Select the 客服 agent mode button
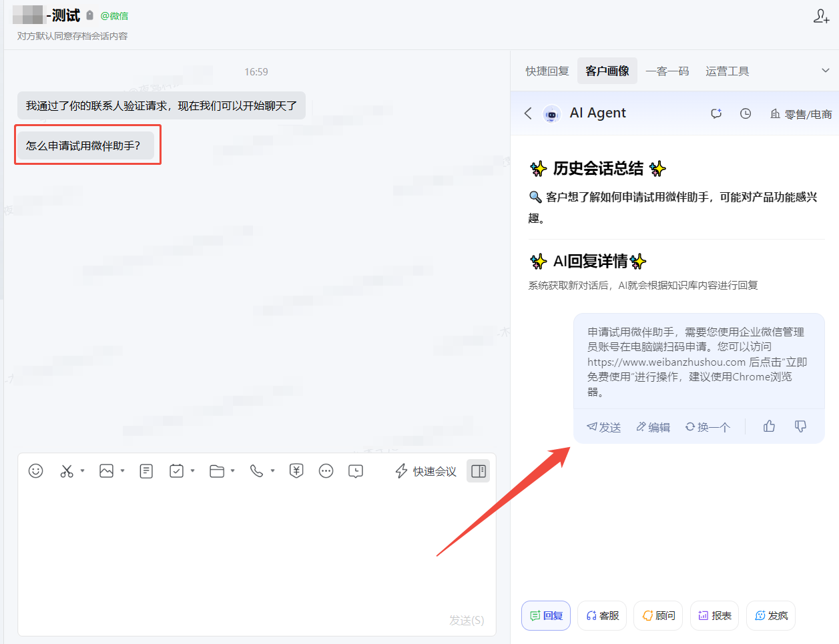839x644 pixels. 602,616
